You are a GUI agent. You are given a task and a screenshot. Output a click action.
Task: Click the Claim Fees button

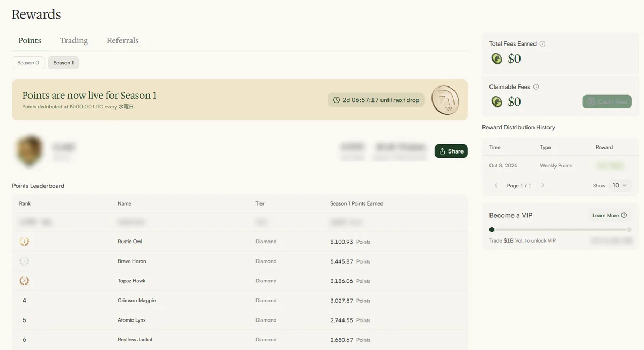tap(607, 101)
